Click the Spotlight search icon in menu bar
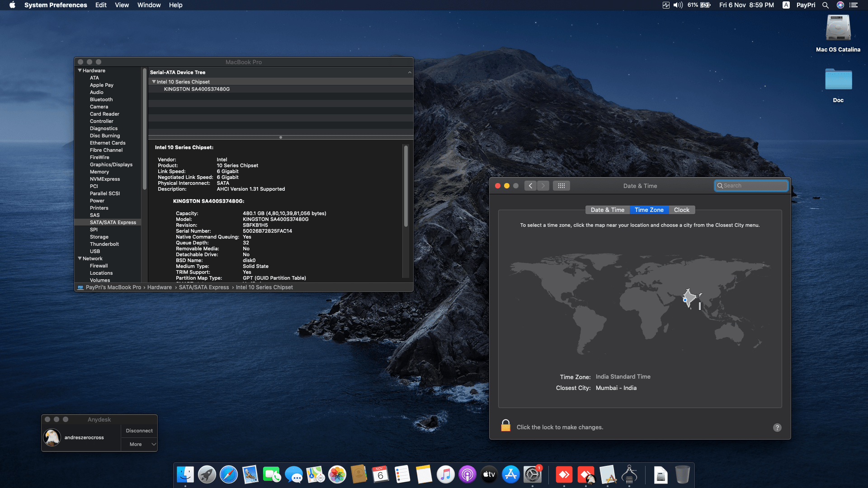This screenshot has height=488, width=868. 826,5
